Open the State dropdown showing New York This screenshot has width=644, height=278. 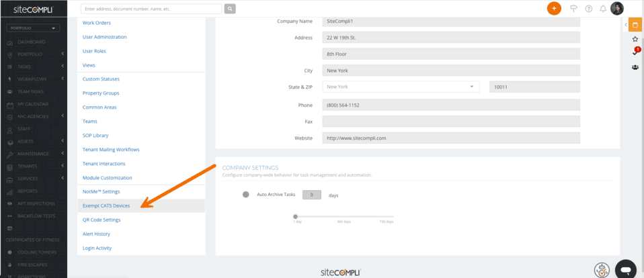coord(401,87)
